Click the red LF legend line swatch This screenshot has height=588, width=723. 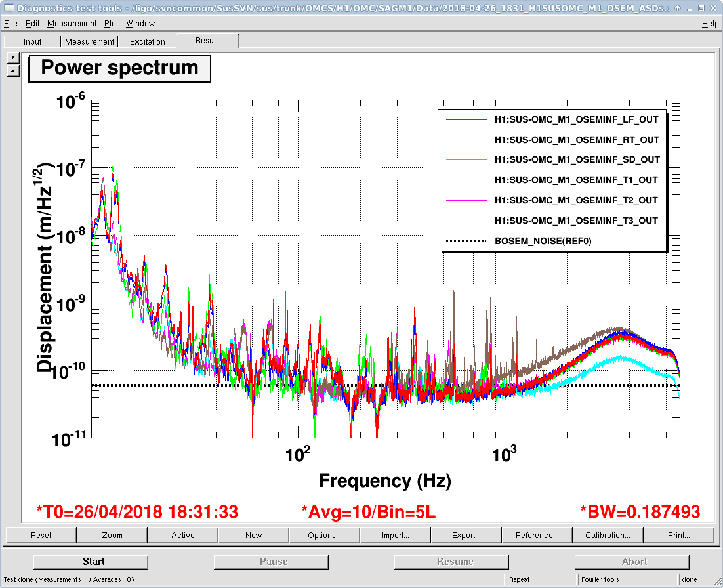pos(466,120)
